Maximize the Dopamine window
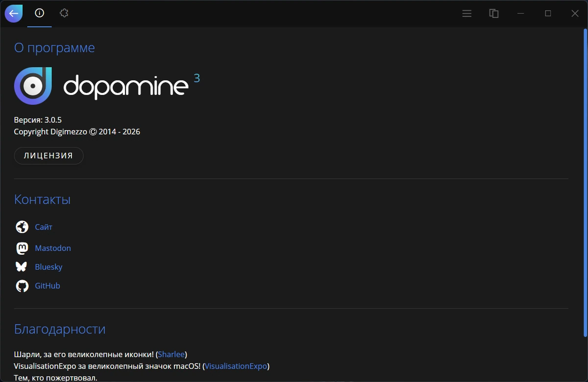Viewport: 588px width, 382px height. coord(548,14)
